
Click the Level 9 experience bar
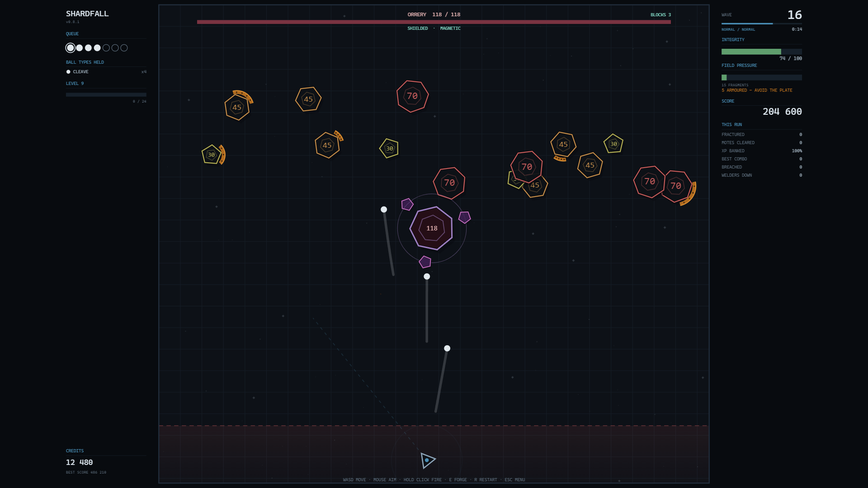click(106, 95)
